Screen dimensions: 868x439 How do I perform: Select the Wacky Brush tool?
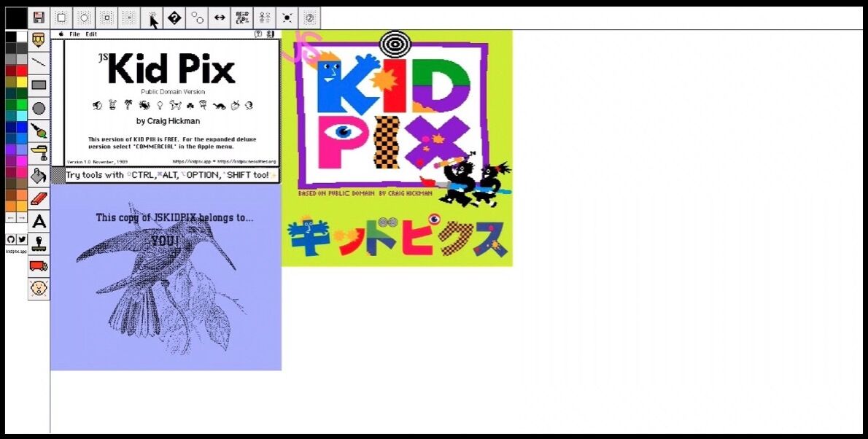coord(39,131)
